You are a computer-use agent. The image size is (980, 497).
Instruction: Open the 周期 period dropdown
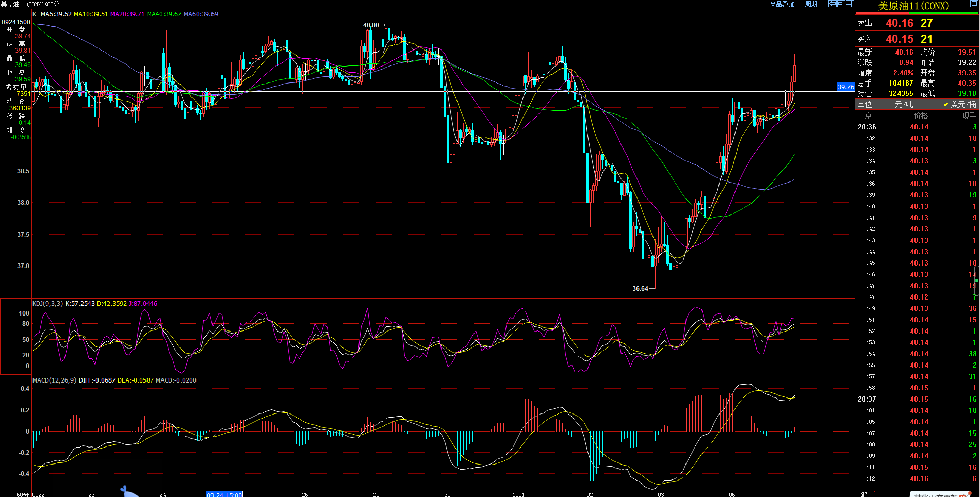811,4
